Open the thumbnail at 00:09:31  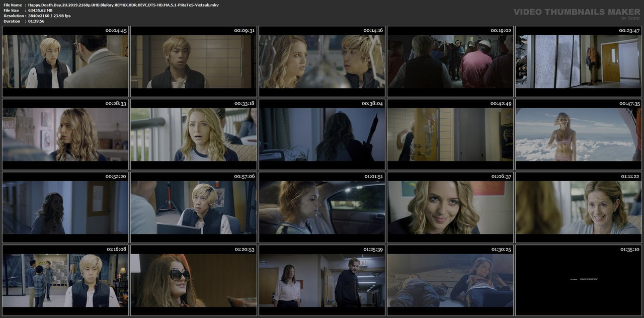pyautogui.click(x=194, y=61)
